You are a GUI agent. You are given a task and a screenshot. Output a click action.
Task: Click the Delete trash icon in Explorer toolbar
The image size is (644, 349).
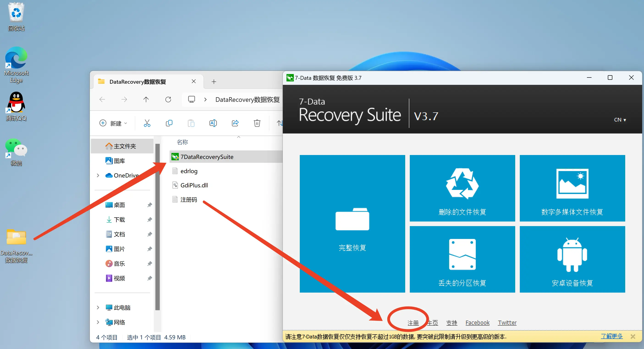(257, 123)
